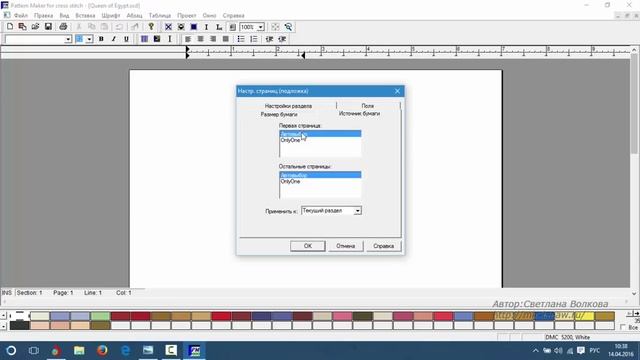Decrease paragraph indent

pyautogui.click(x=269, y=39)
